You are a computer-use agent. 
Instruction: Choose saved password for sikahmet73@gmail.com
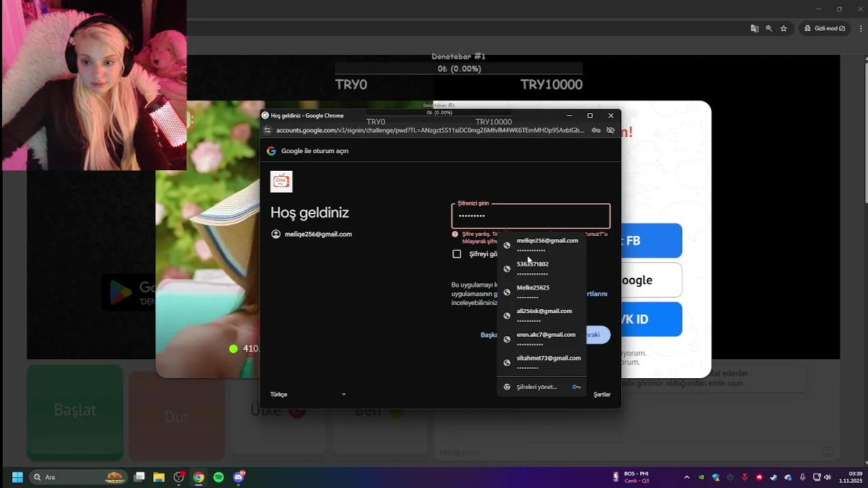[542, 363]
